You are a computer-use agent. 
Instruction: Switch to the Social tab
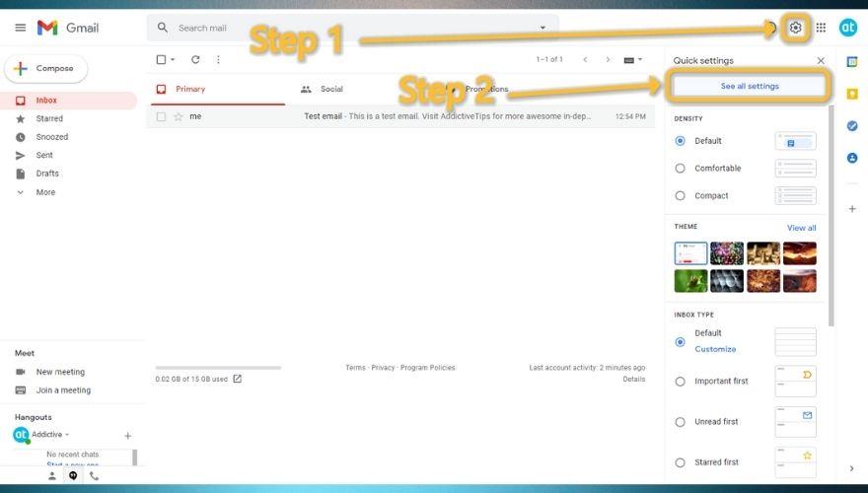point(331,89)
